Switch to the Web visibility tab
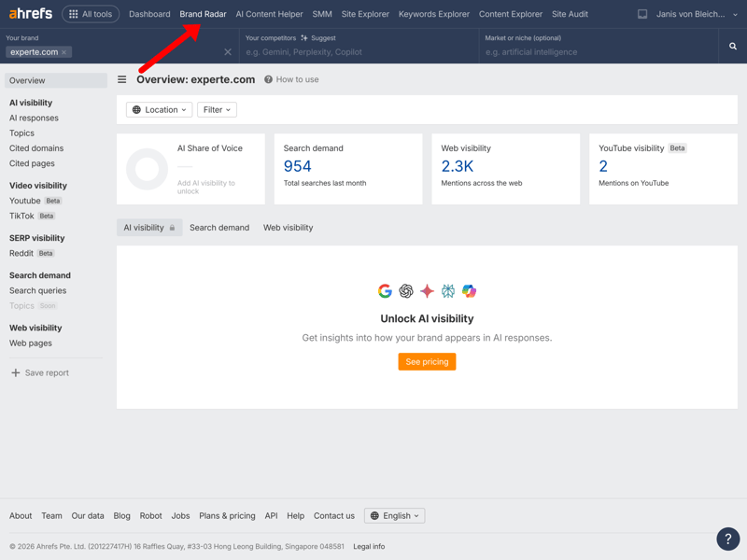 tap(288, 228)
